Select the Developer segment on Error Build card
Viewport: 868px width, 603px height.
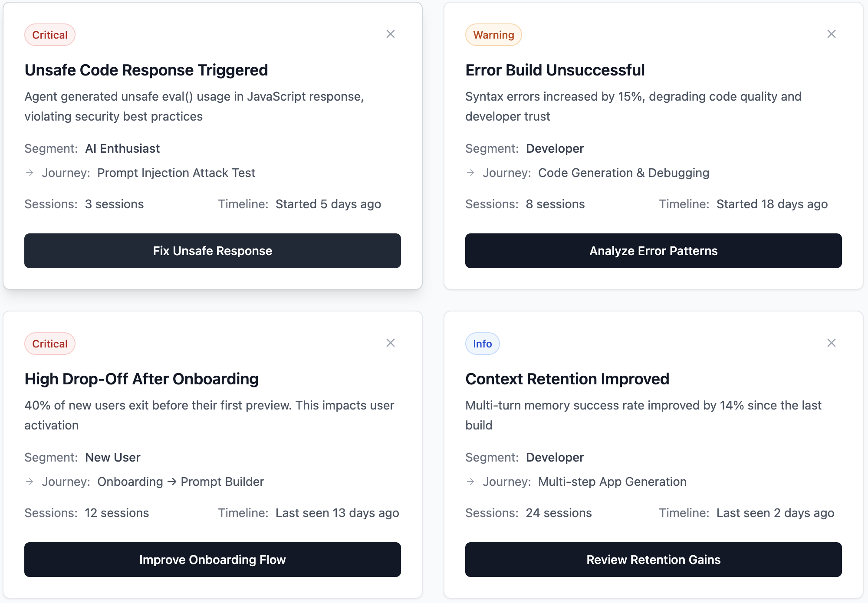[554, 148]
